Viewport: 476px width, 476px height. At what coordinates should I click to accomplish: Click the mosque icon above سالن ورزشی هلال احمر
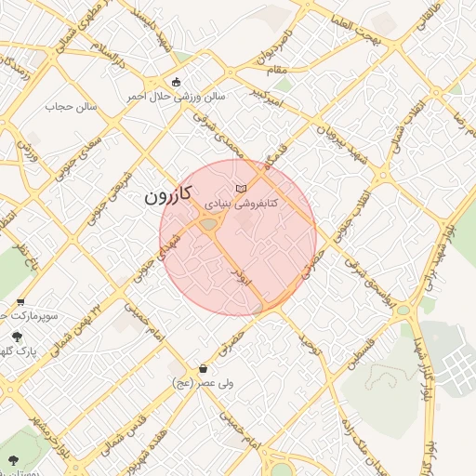176,82
